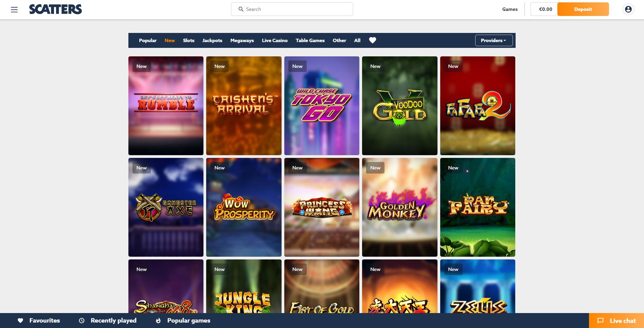The width and height of the screenshot is (644, 328).
Task: Open Popular games in the bottom bar
Action: point(183,321)
